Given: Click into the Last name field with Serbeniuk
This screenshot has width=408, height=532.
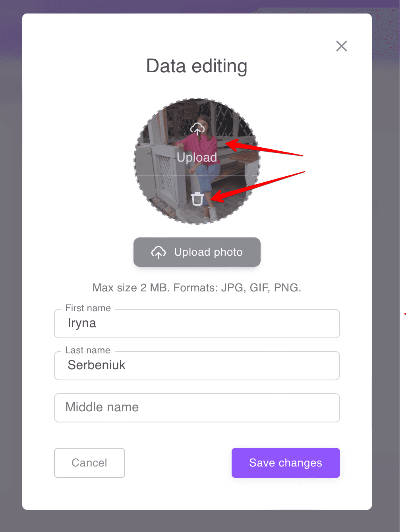Looking at the screenshot, I should point(197,366).
